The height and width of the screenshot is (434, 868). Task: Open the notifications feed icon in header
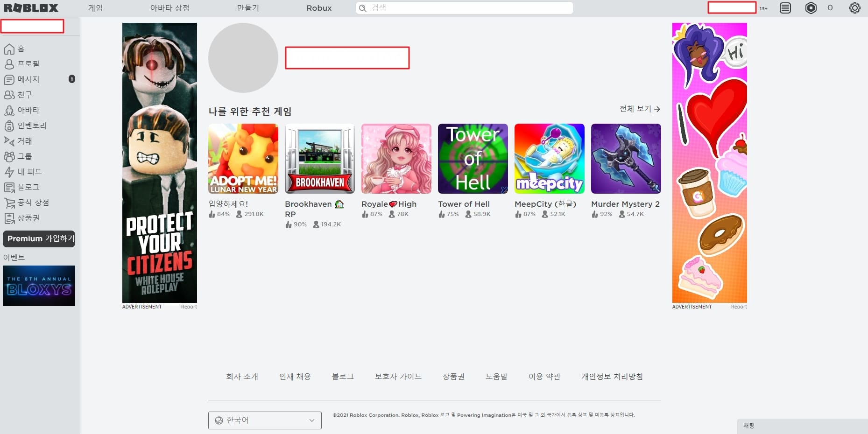pyautogui.click(x=785, y=8)
